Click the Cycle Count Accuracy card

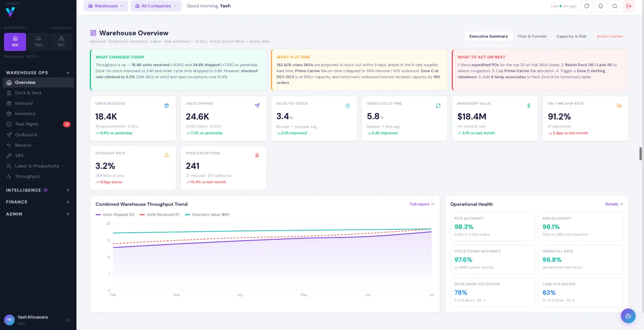point(492,260)
